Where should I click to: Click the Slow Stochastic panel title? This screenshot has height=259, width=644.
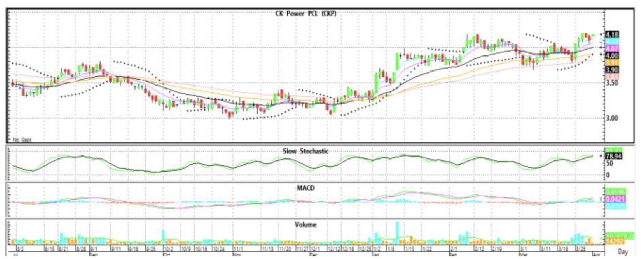coord(305,151)
